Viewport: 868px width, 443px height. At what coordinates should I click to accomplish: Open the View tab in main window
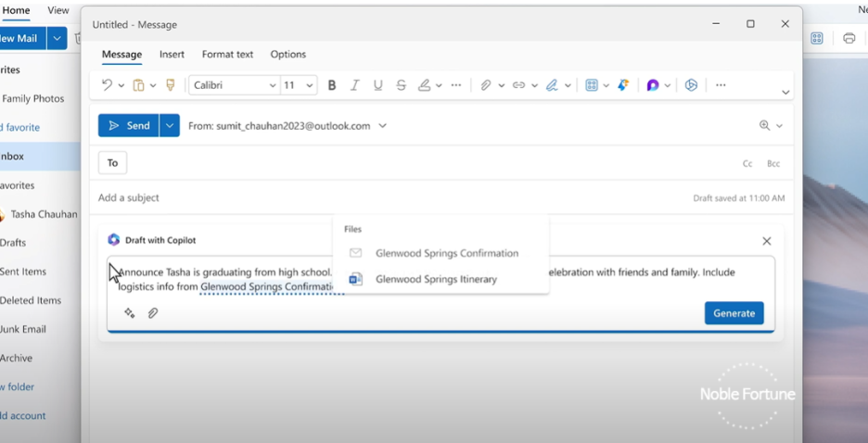click(x=58, y=10)
